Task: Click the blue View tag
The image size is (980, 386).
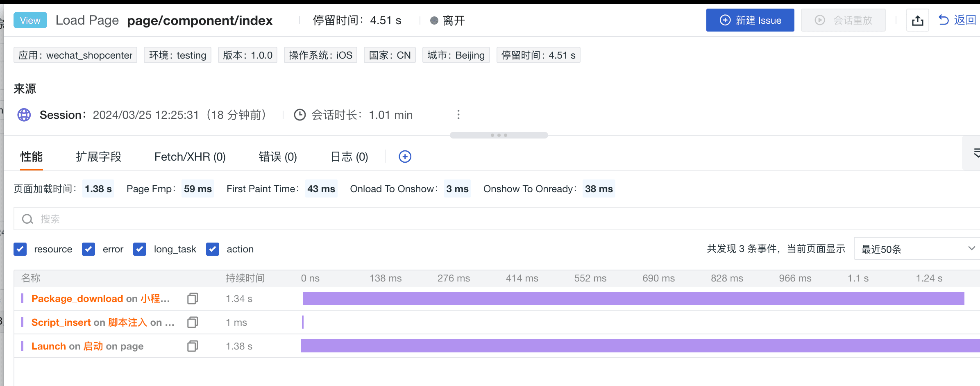Action: pyautogui.click(x=30, y=20)
